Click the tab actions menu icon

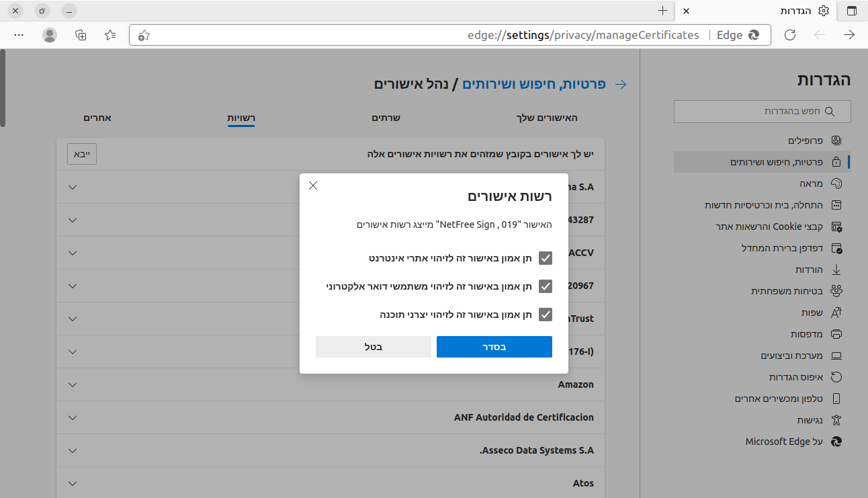point(852,11)
